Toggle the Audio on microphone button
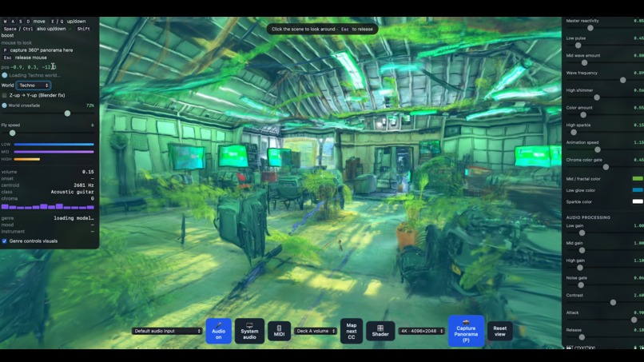This screenshot has height=362, width=644. pyautogui.click(x=218, y=331)
